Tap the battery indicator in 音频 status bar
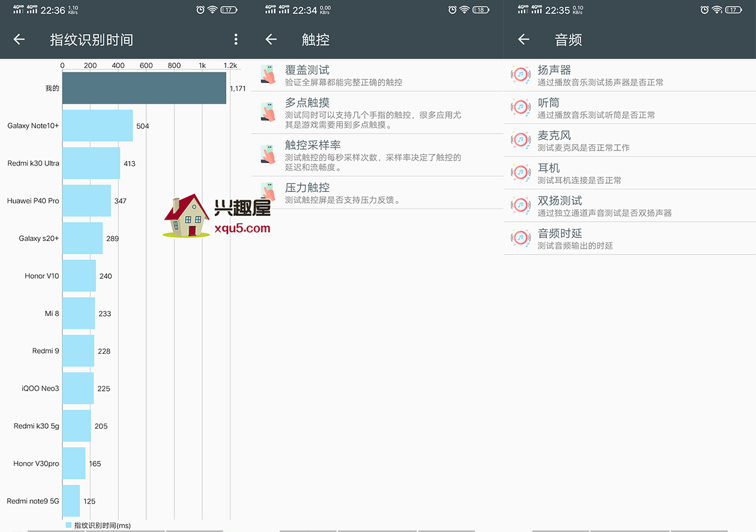Screen dimensions: 756x532 click(733, 9)
